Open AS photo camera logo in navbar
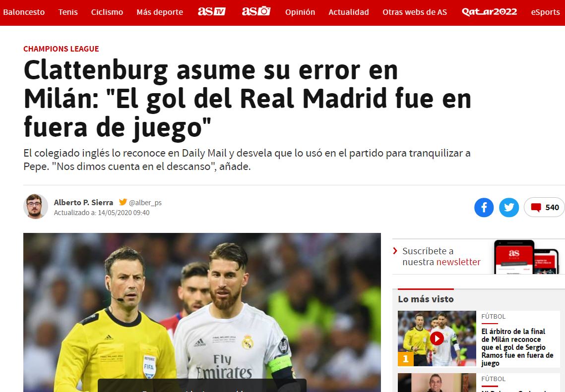The height and width of the screenshot is (392, 565). (256, 11)
